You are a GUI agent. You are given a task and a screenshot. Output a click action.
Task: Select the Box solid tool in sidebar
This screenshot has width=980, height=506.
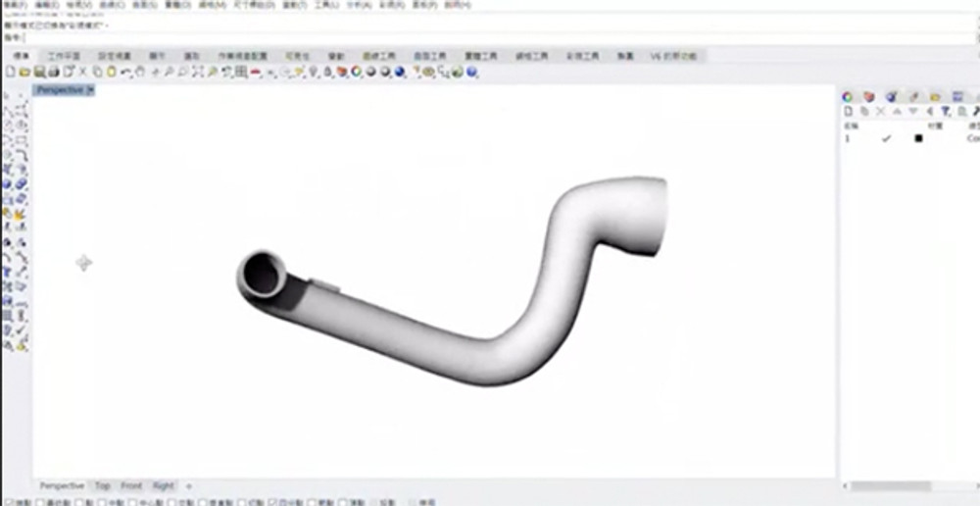coord(7,184)
